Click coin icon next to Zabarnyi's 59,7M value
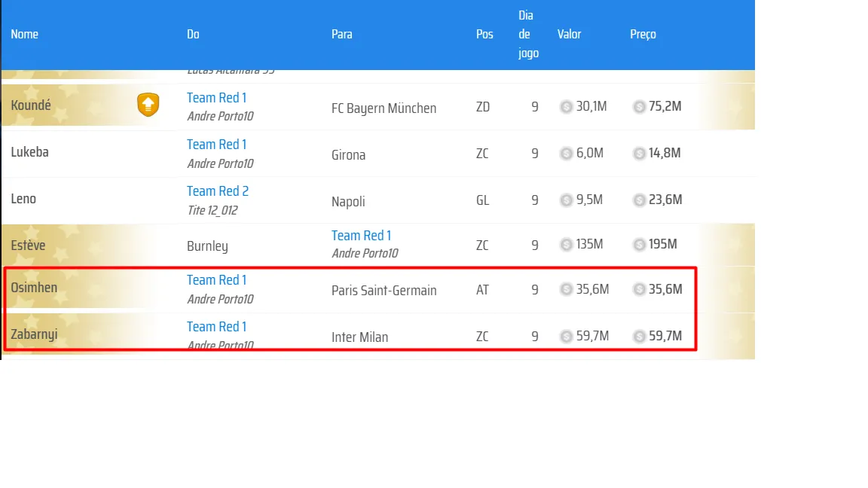The height and width of the screenshot is (488, 868). [566, 336]
